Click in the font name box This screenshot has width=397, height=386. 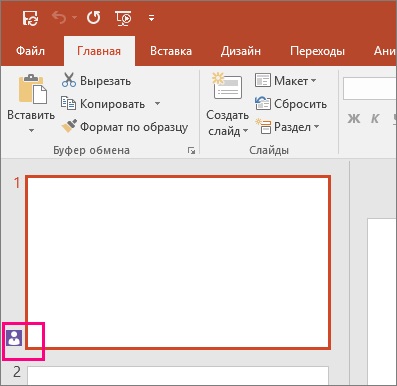click(x=370, y=88)
